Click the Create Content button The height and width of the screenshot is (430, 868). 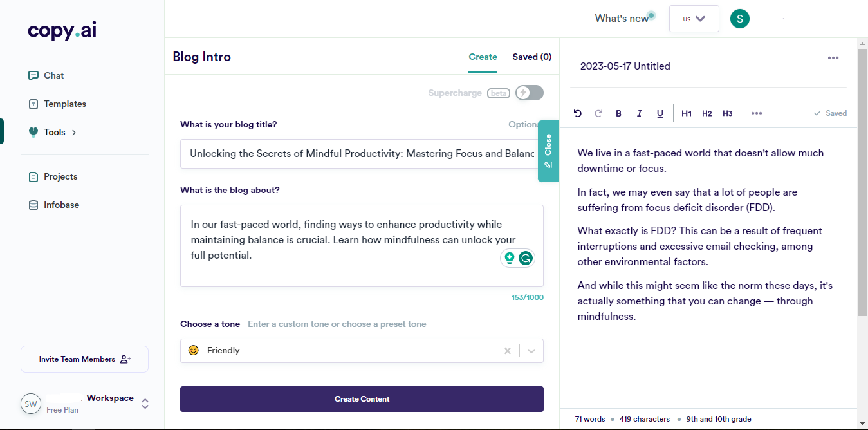coord(362,399)
